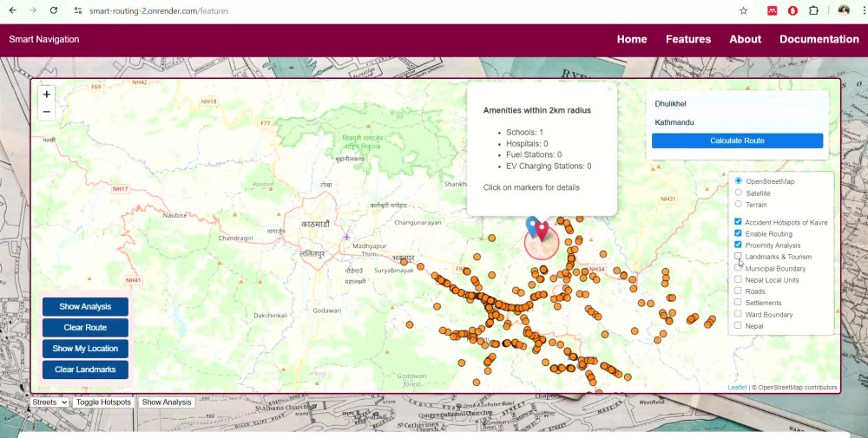This screenshot has height=438, width=868.
Task: Click the red proximity radius circle
Action: coord(542,242)
